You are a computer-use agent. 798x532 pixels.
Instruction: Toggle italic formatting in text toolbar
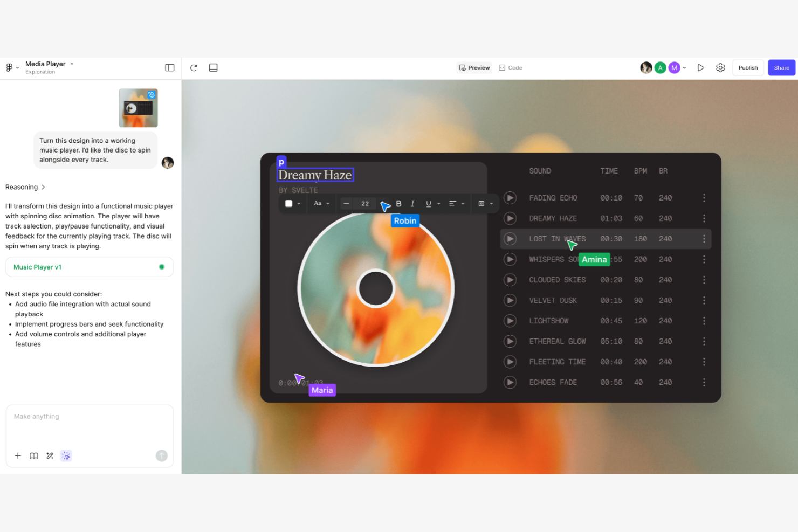click(x=412, y=203)
